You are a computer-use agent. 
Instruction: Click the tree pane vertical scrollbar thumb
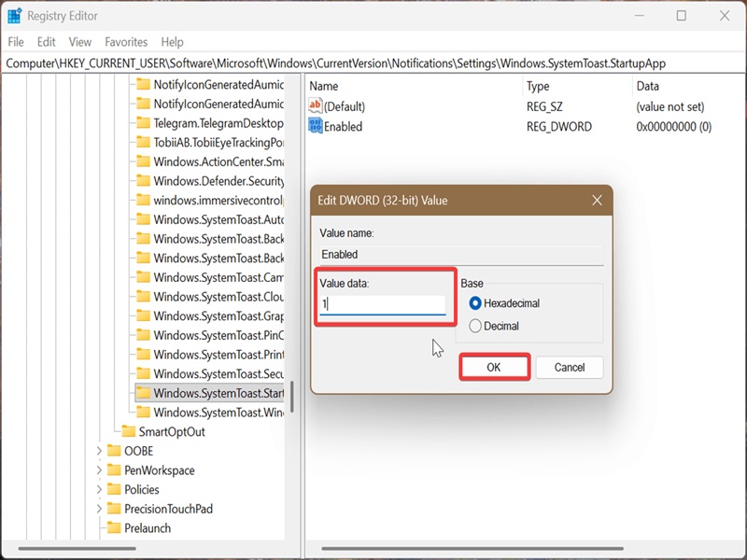point(291,397)
